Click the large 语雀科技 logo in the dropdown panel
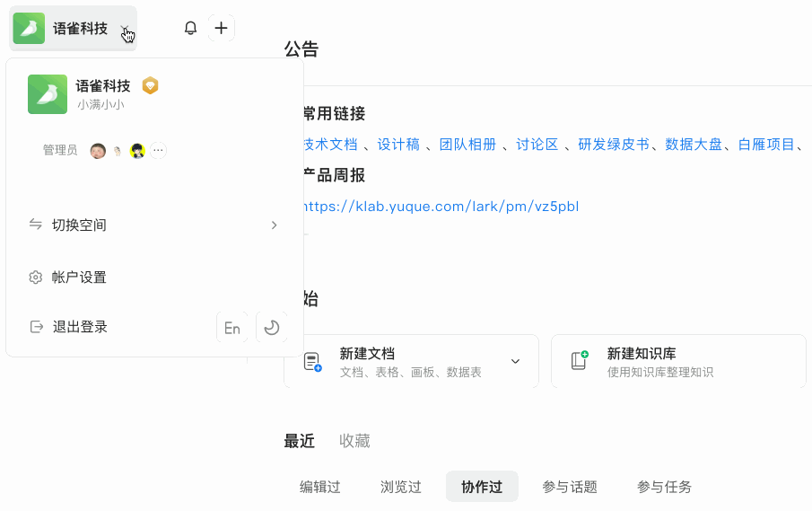 48,94
